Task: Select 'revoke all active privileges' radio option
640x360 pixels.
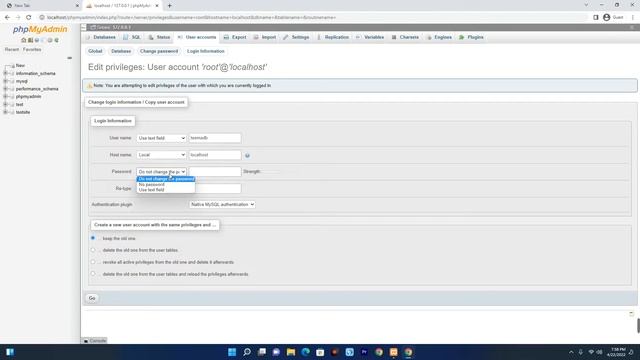Action: coord(93,262)
